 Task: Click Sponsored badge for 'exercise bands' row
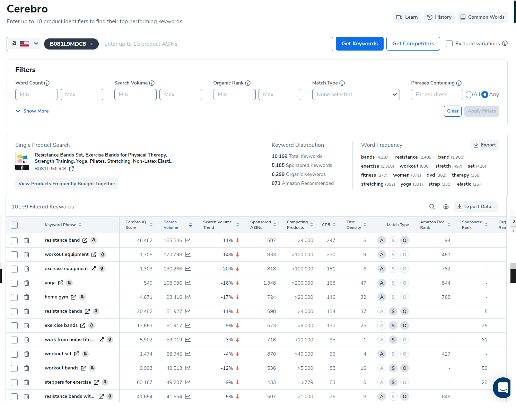393,325
